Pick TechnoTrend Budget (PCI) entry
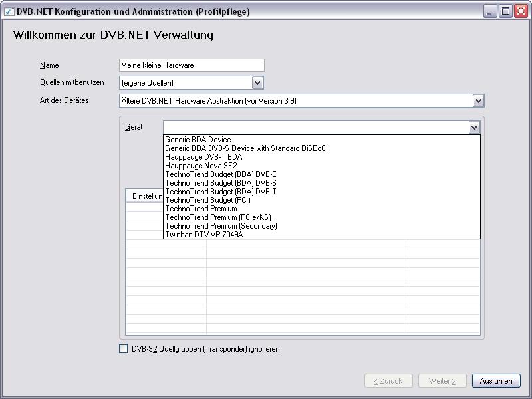This screenshot has width=532, height=399. (207, 200)
